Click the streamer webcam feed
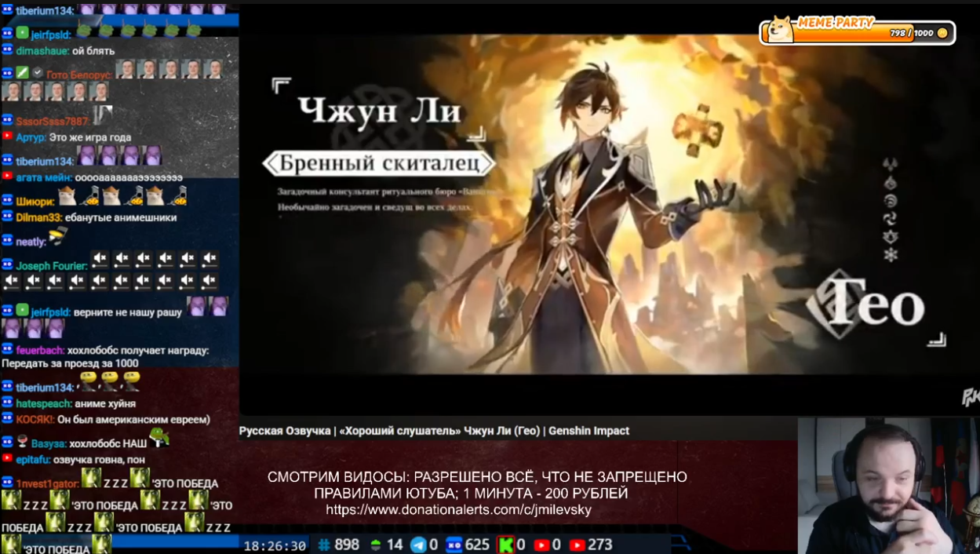The height and width of the screenshot is (554, 980). pos(889,486)
